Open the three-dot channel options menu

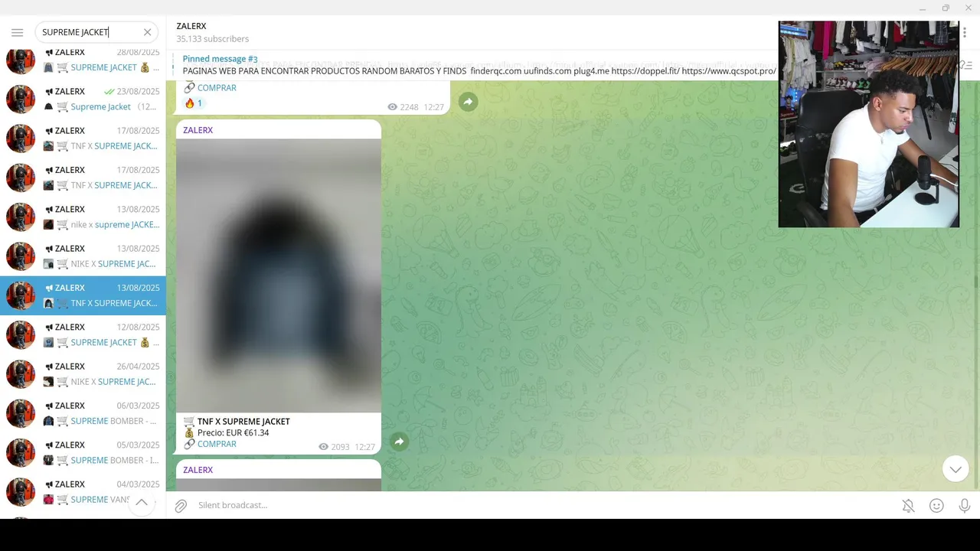tap(965, 32)
